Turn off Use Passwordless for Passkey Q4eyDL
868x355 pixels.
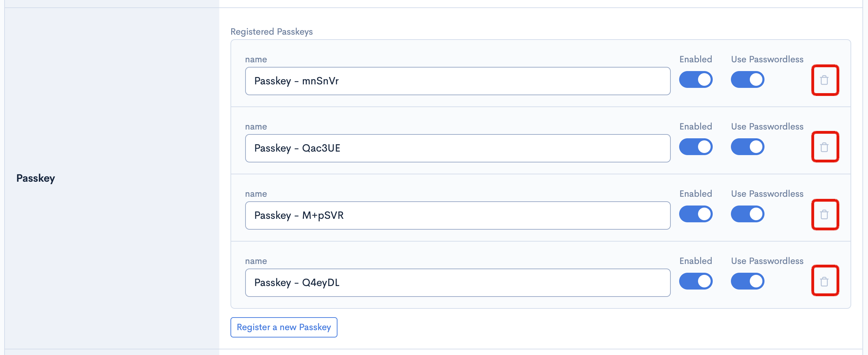click(747, 281)
